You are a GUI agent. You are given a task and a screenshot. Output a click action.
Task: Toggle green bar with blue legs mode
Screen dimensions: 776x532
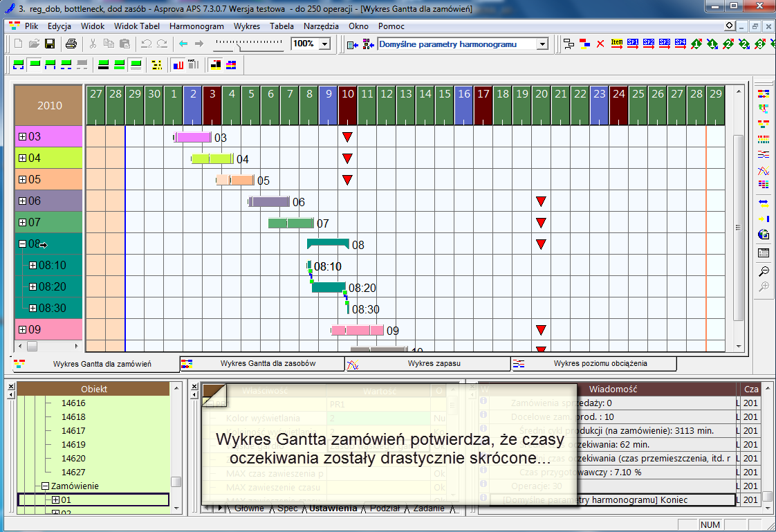[50, 65]
